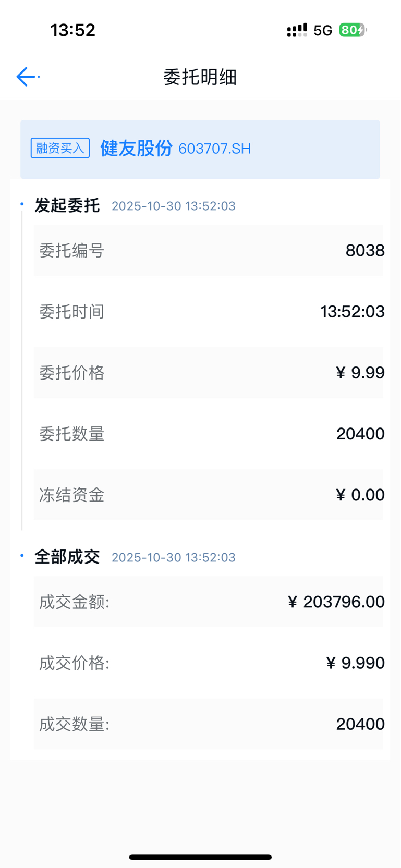The width and height of the screenshot is (401, 868).
Task: Select the 委托价格 ¥ 9.99 row
Action: click(x=209, y=373)
